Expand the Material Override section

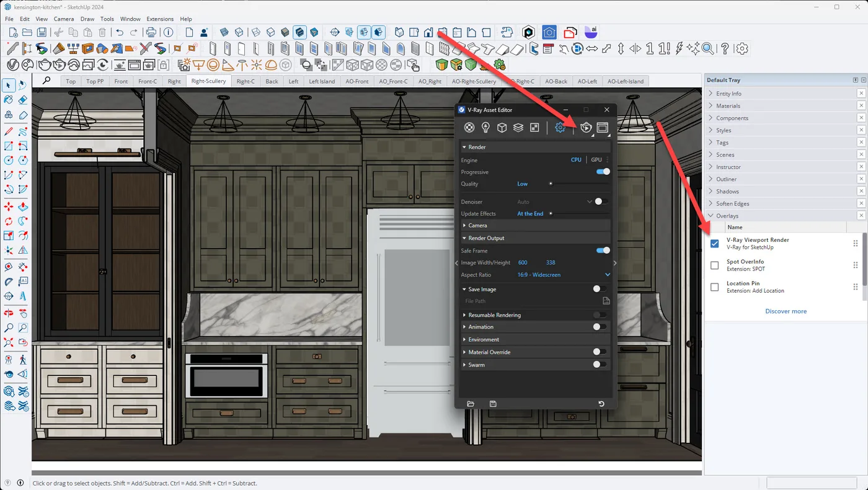point(464,352)
